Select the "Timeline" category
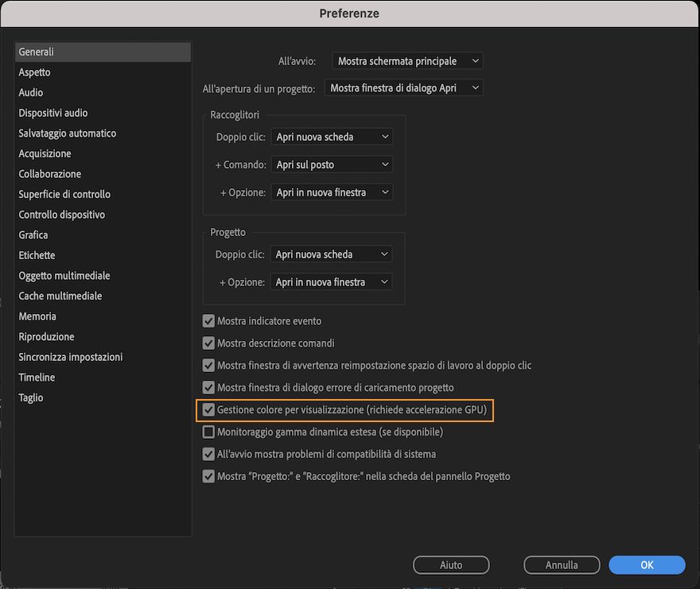 tap(37, 377)
